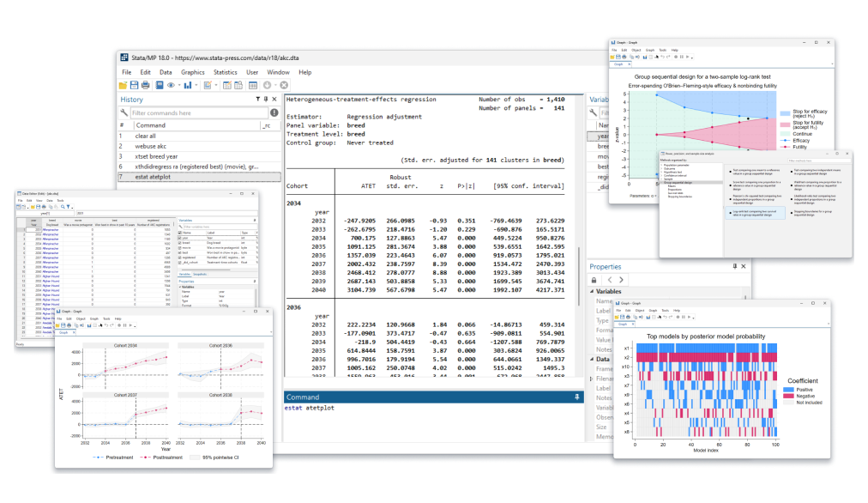The image size is (868, 503).
Task: Click the Break (X circle) toolbar icon
Action: [284, 85]
